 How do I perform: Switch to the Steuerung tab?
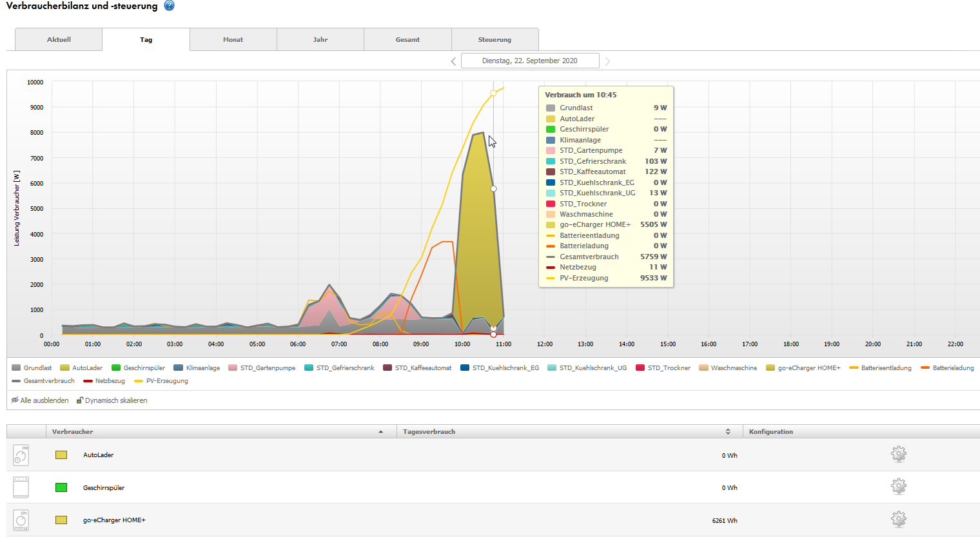click(x=495, y=40)
